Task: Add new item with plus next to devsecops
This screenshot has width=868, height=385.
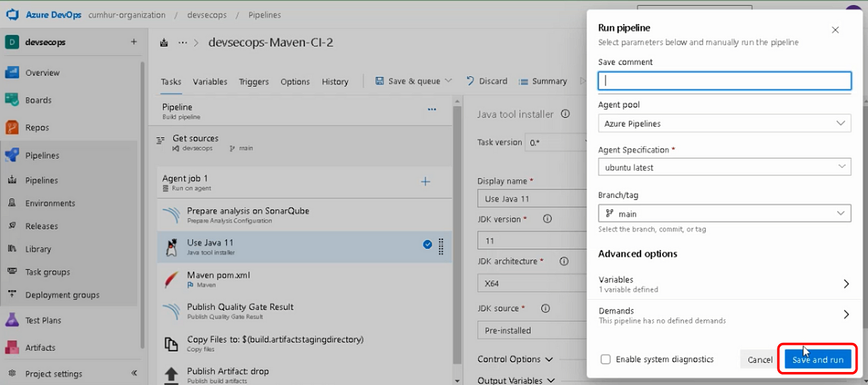Action: (134, 42)
